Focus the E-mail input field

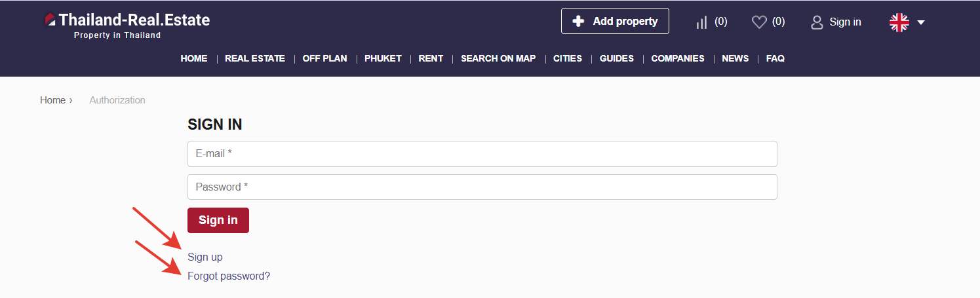pos(482,154)
